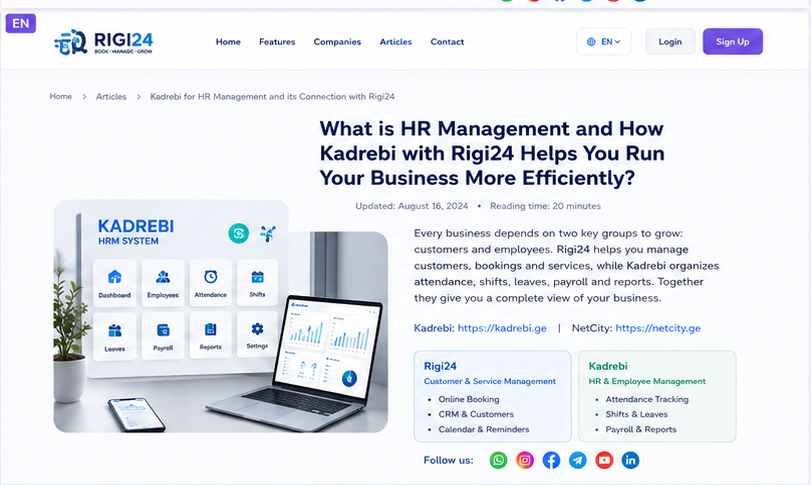Viewport: 811px width, 485px height.
Task: Click the globe icon in language selector
Action: tap(591, 42)
